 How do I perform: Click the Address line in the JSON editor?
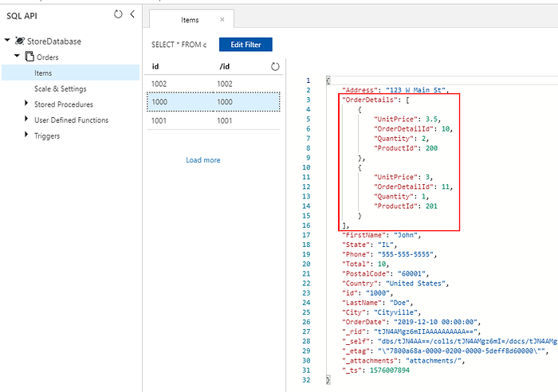point(395,90)
